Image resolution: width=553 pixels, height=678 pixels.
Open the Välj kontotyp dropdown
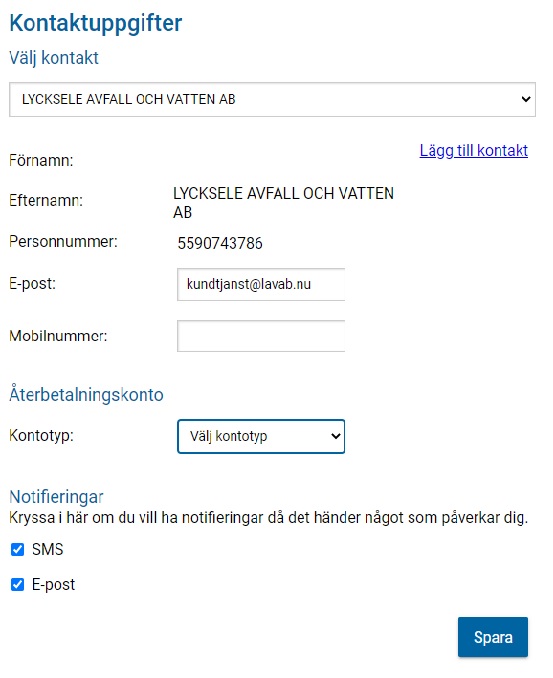261,436
